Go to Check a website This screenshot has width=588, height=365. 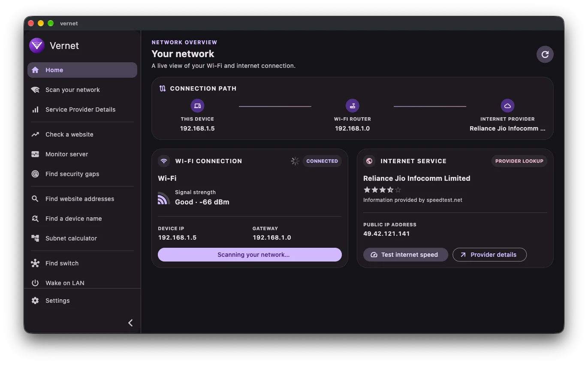82,134
